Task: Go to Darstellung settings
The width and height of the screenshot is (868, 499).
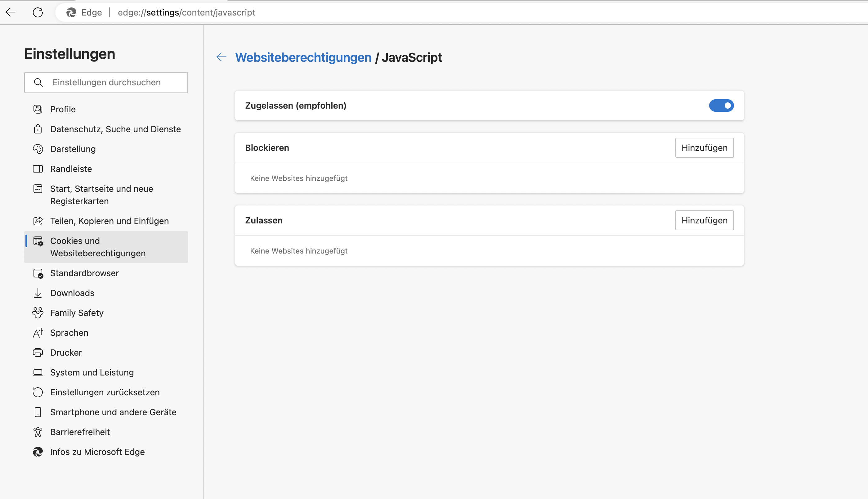Action: (106, 149)
